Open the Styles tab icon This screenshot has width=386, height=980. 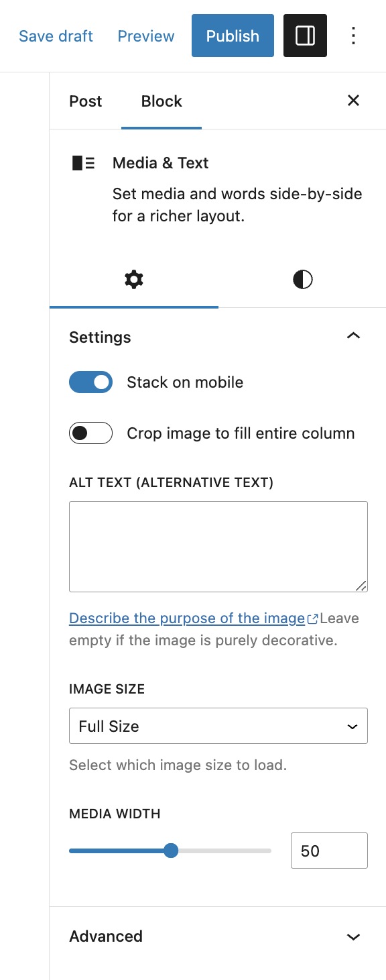pos(302,279)
